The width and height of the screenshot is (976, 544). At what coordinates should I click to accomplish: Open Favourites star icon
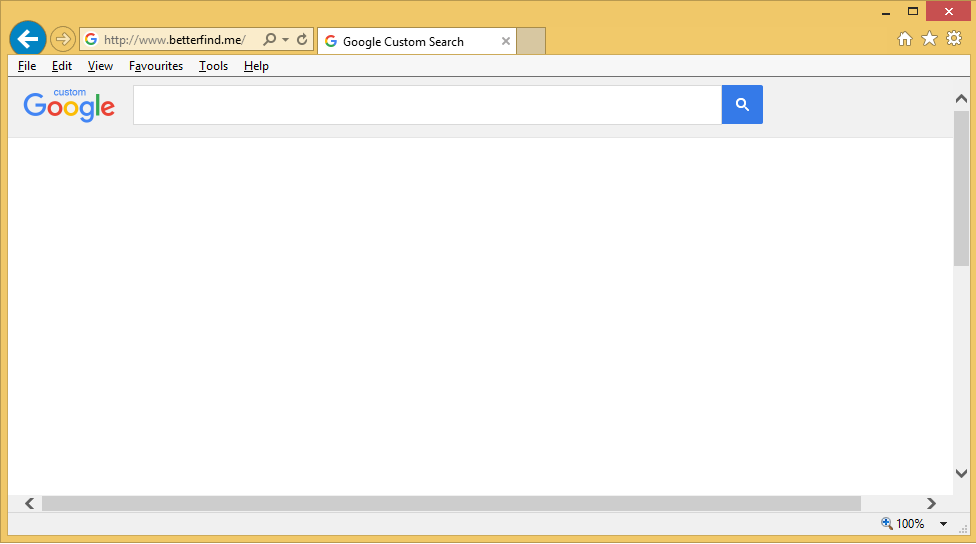[929, 39]
